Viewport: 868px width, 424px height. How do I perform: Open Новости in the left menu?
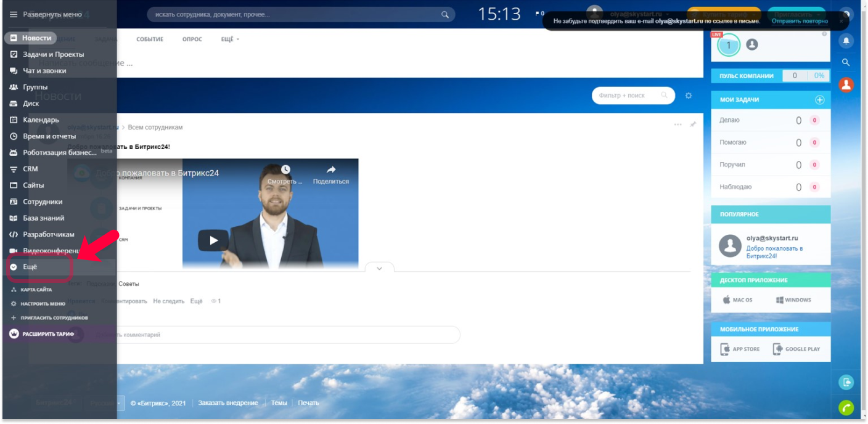(30, 38)
